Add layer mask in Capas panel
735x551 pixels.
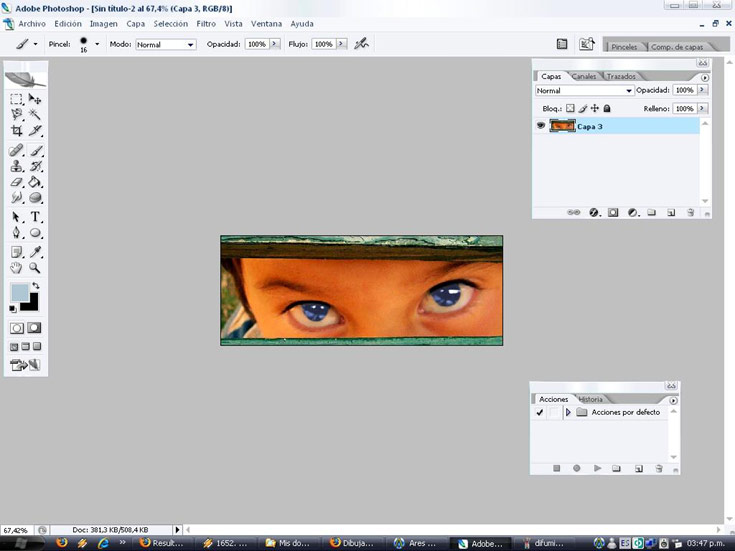pos(613,212)
